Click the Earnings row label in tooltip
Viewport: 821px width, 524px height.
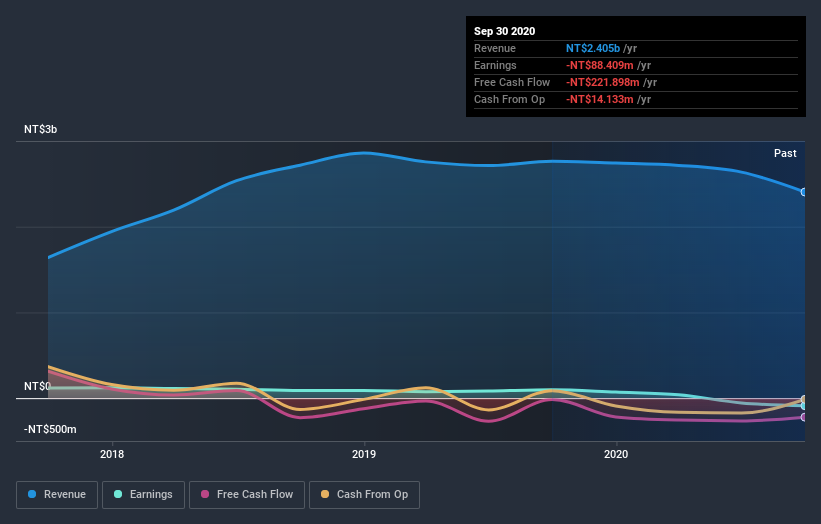click(495, 65)
